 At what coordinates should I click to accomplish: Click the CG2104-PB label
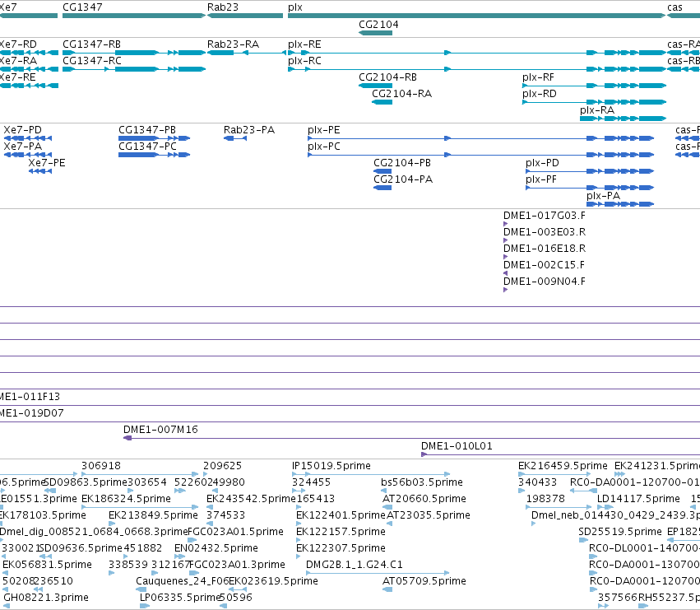(402, 163)
